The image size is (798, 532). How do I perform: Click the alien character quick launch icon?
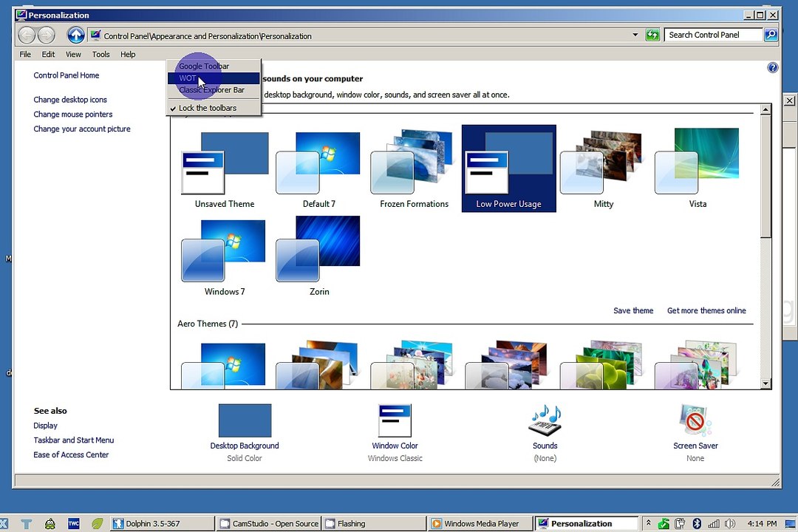[50, 523]
